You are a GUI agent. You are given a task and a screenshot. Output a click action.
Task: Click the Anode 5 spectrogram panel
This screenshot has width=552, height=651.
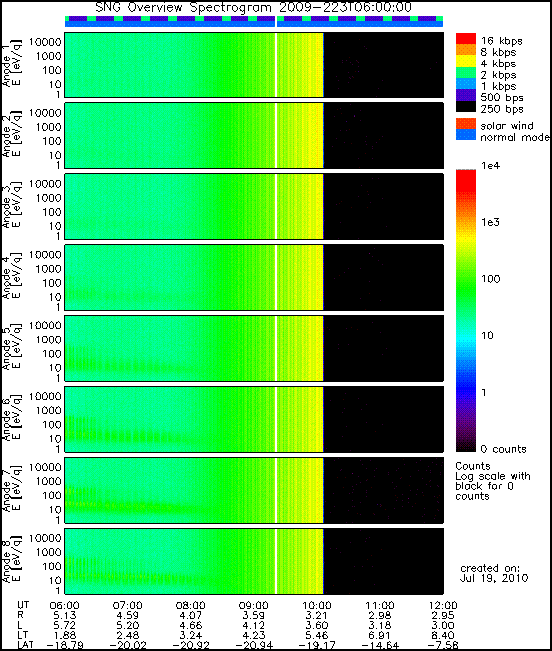[254, 348]
